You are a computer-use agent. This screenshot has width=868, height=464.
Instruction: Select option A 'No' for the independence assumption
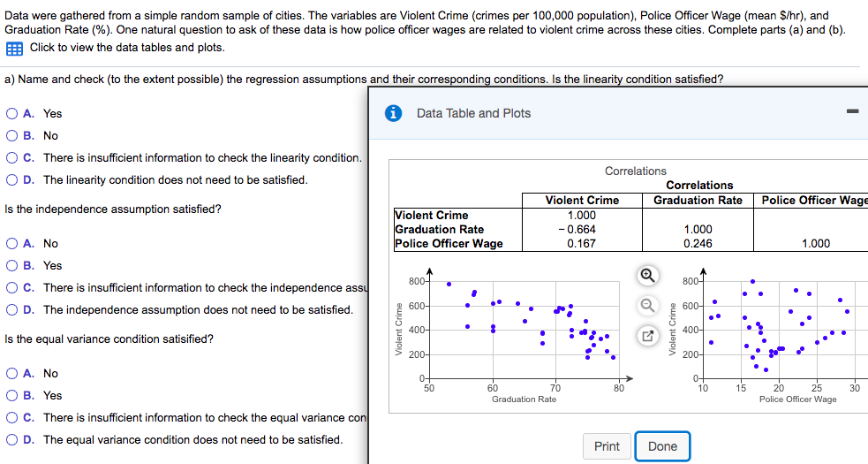[11, 243]
